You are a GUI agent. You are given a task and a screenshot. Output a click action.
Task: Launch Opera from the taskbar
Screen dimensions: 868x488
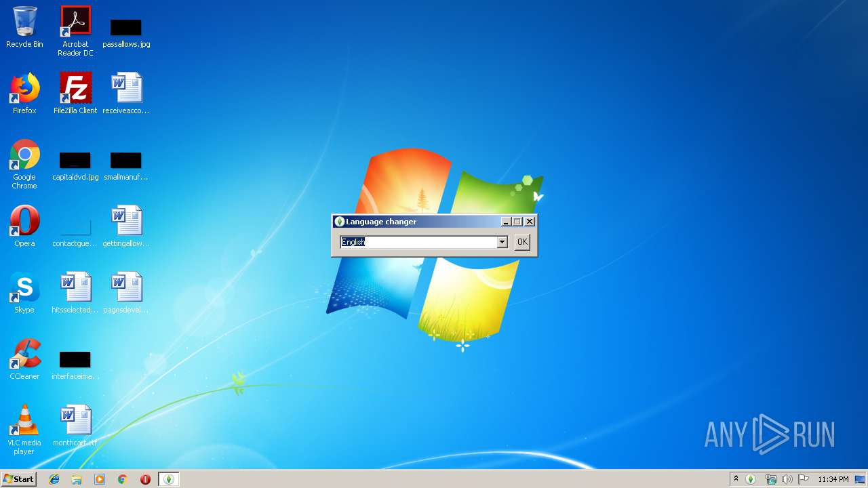(145, 479)
